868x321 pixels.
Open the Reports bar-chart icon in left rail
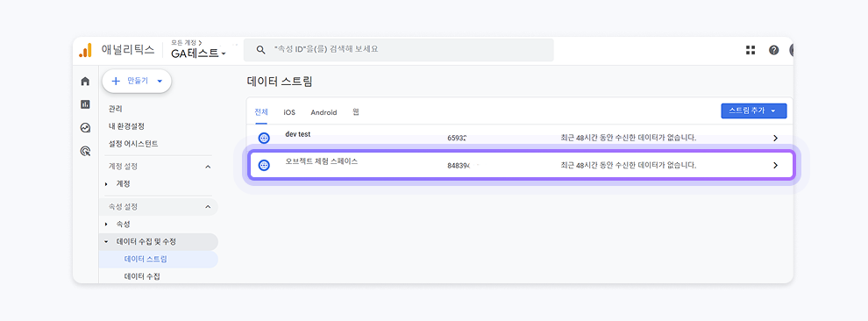coord(85,104)
